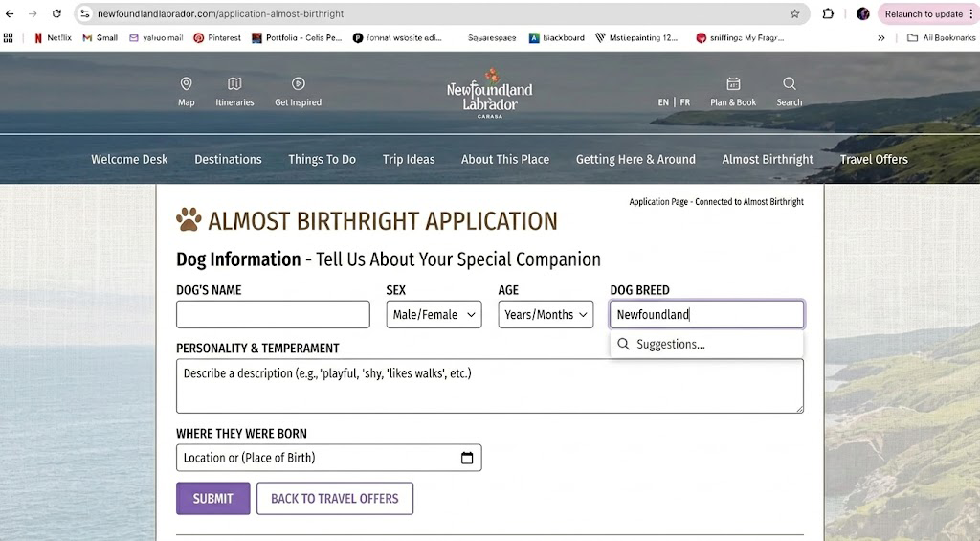Open the Things To Do menu
This screenshot has width=980, height=541.
(322, 160)
